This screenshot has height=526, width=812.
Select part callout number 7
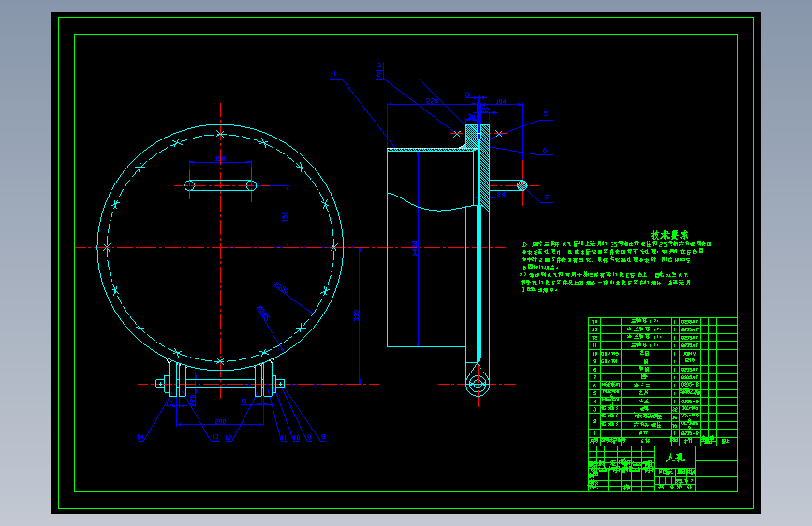pos(546,197)
